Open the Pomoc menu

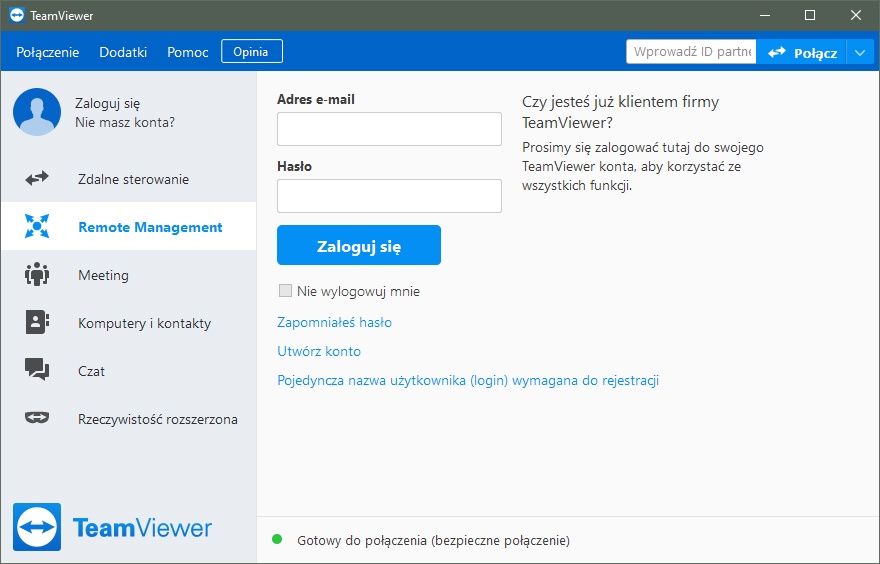187,52
